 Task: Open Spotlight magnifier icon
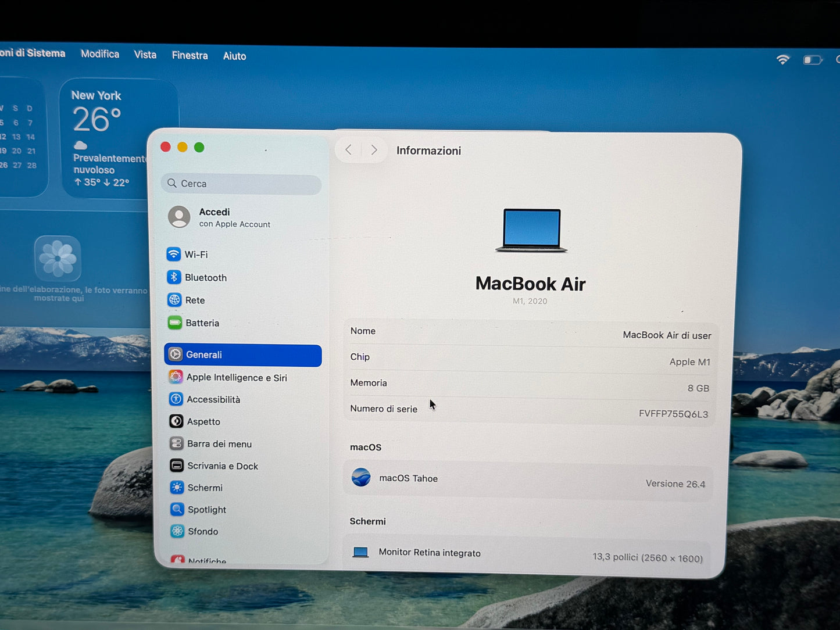click(177, 509)
